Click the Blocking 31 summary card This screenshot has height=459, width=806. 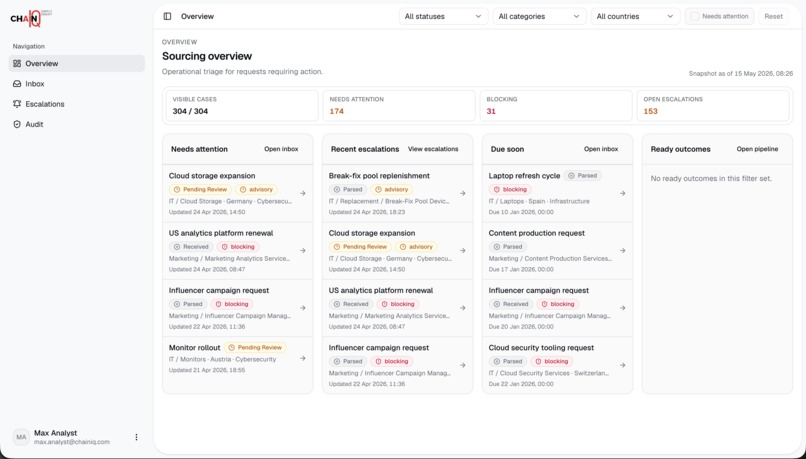coord(556,106)
